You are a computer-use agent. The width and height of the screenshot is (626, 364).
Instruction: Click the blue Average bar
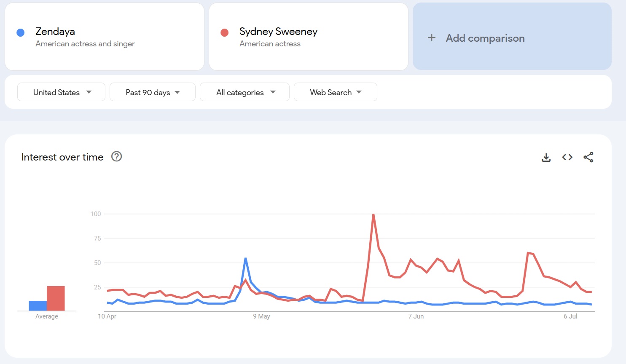(x=38, y=306)
